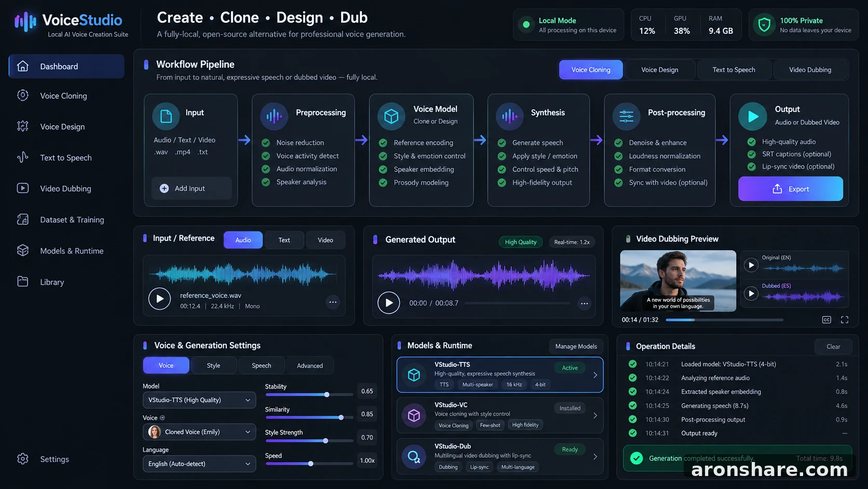Open the more options menu for generated output
This screenshot has width=868, height=489.
point(585,303)
